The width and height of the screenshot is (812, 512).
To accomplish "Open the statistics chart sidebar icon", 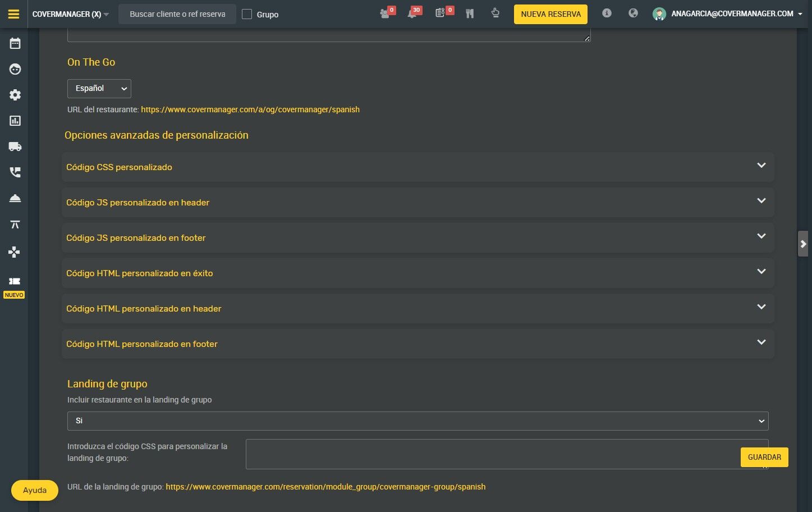I will (x=15, y=121).
